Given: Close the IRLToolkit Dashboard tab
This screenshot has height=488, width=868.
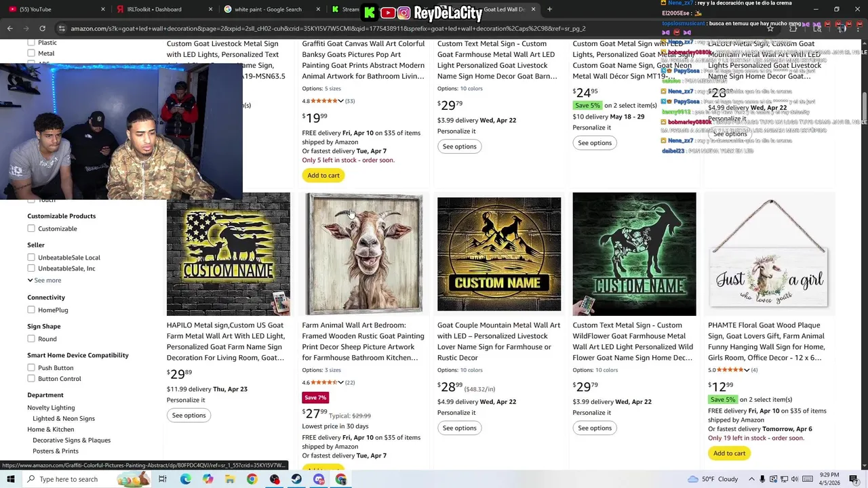Looking at the screenshot, I should [210, 9].
